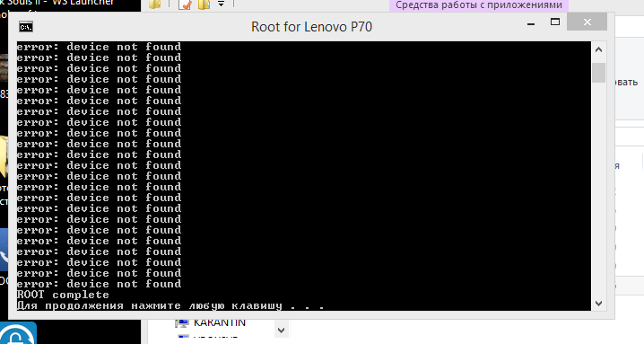Click the WS Launcher window title behind
This screenshot has height=344, width=644.
point(83,3)
